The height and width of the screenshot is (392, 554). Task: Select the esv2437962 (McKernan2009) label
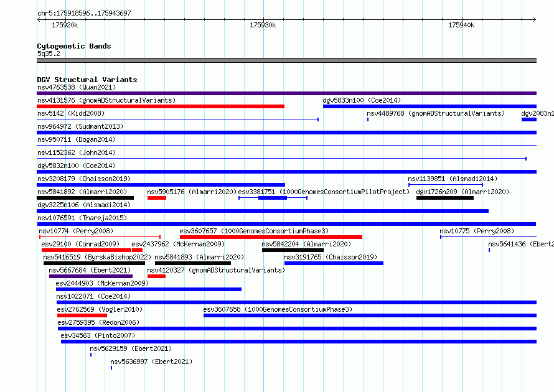pos(178,244)
